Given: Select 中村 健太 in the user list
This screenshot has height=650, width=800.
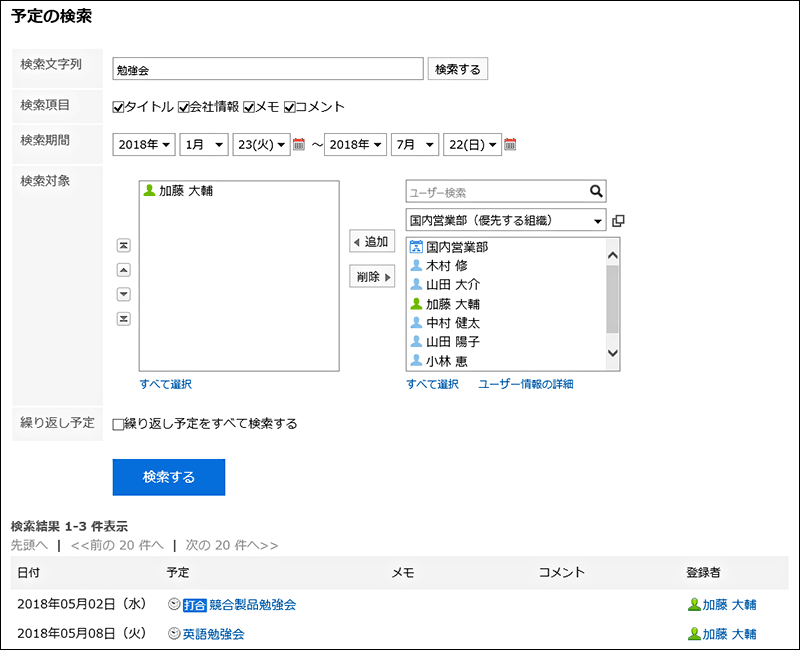Looking at the screenshot, I should [x=453, y=323].
